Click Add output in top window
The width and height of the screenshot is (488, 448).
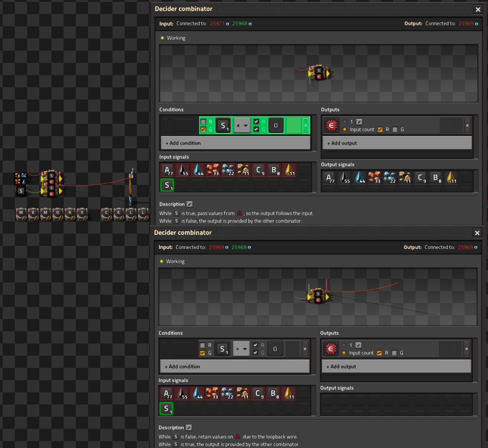pos(397,143)
